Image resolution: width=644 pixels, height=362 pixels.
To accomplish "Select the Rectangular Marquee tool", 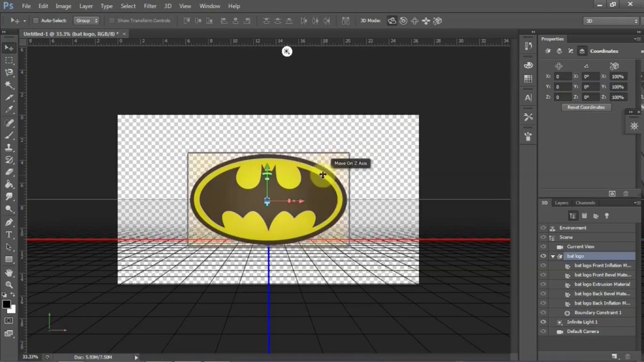I will pyautogui.click(x=9, y=60).
